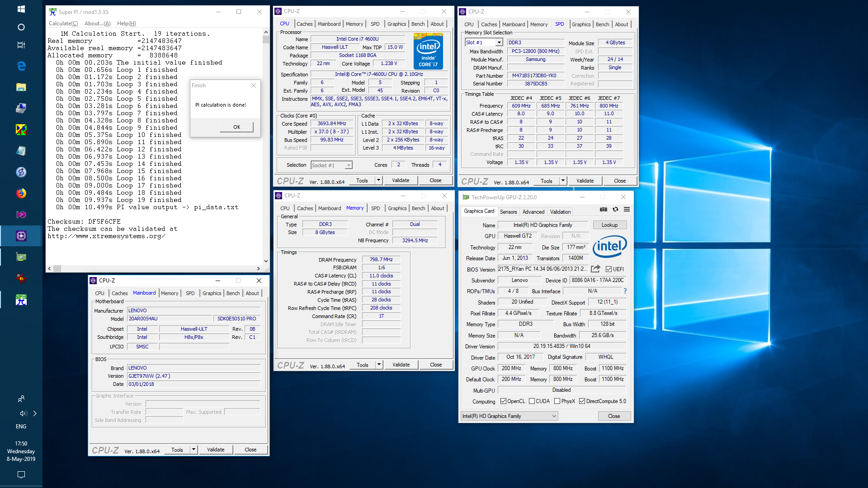Toggle the CUDA checkbox
868x488 pixels.
point(532,401)
